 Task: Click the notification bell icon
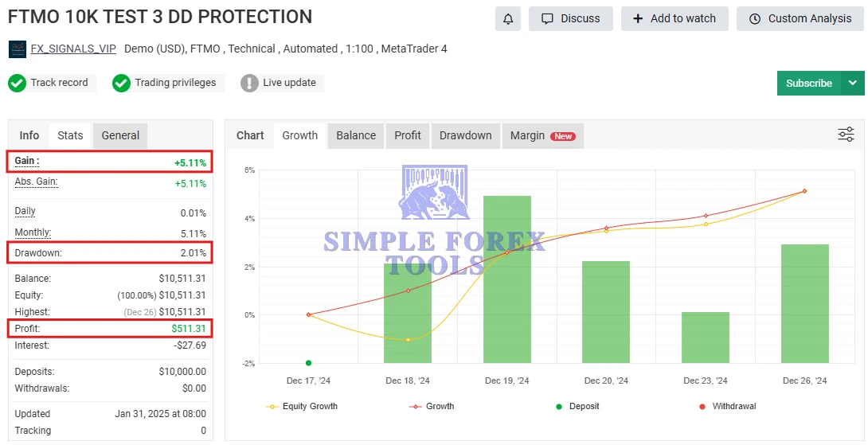pyautogui.click(x=507, y=18)
